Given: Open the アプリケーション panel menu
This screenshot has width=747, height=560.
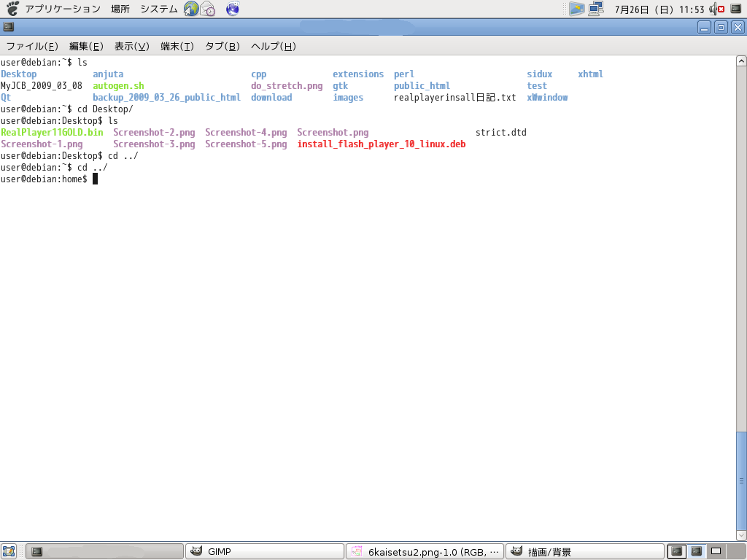Looking at the screenshot, I should (62, 9).
